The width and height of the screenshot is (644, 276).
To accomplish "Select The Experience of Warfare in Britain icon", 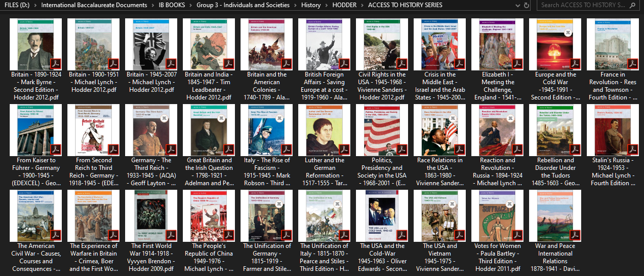I will [93, 215].
